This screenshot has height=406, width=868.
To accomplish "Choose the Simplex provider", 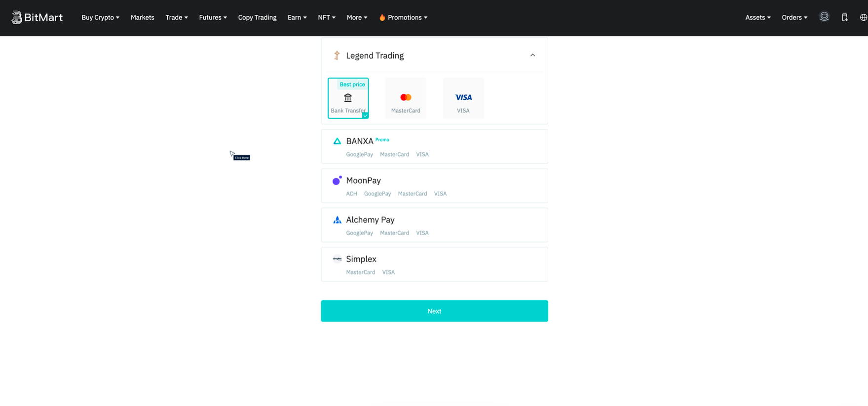I will click(434, 264).
